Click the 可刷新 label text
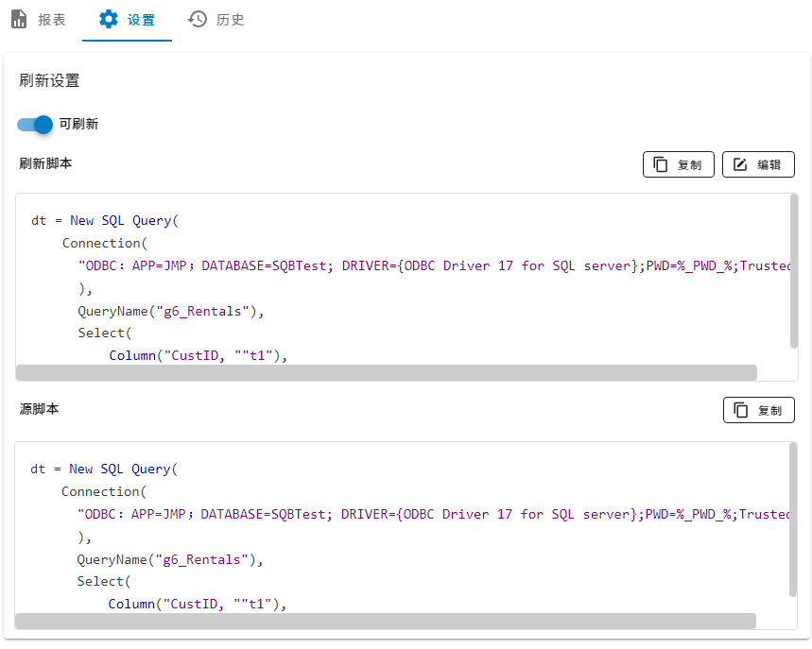Screen dimensions: 812x649 [x=78, y=124]
